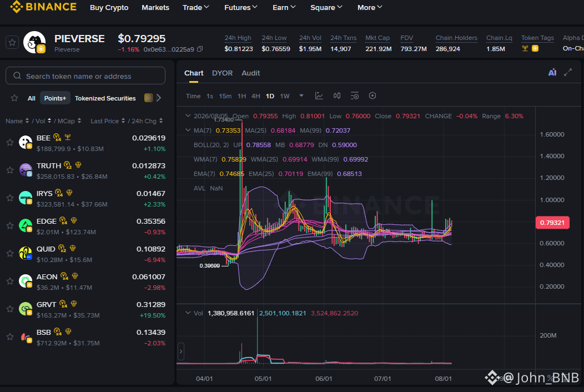584x392 pixels.
Task: Star the GRVT token row
Action: coord(10,309)
